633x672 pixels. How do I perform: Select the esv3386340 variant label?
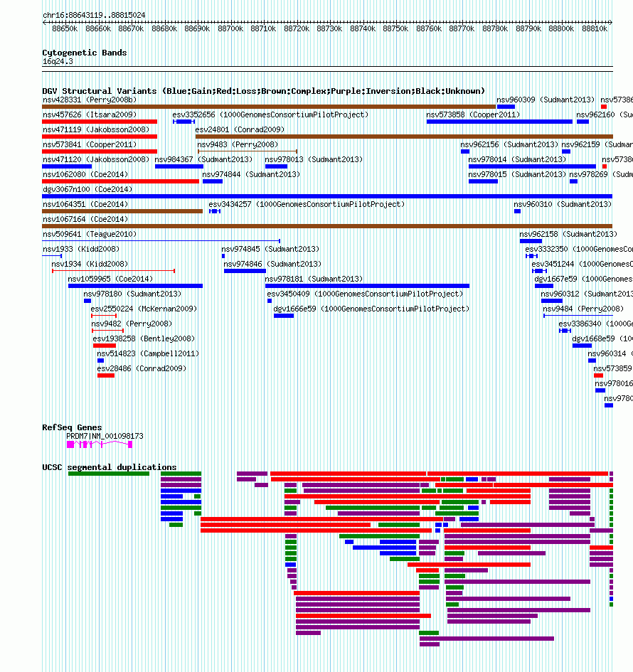[x=596, y=324]
